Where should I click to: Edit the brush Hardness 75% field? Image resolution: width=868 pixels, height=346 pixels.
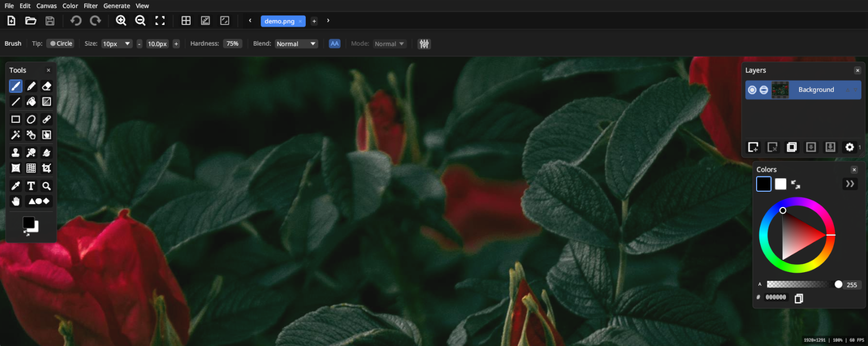[232, 43]
